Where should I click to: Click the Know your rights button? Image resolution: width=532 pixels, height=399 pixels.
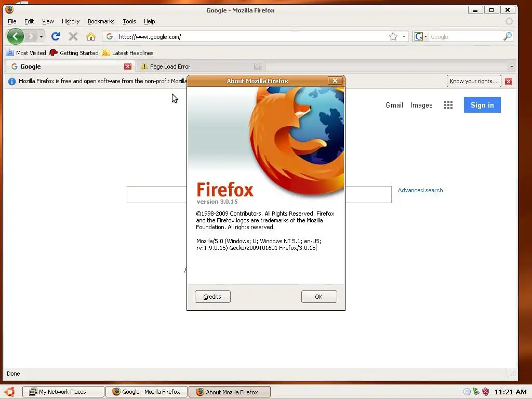click(x=474, y=81)
